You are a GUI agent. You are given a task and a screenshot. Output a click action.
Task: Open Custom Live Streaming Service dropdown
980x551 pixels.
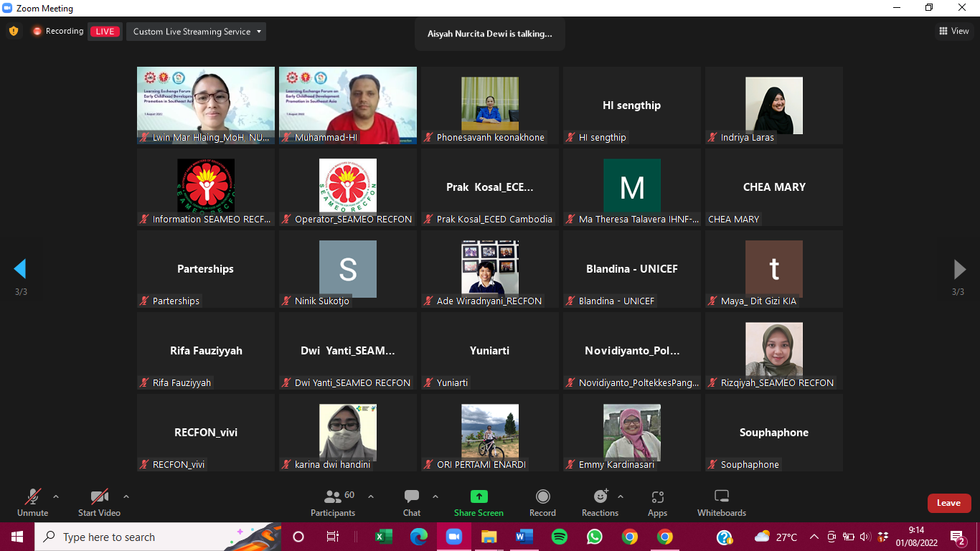coord(196,32)
